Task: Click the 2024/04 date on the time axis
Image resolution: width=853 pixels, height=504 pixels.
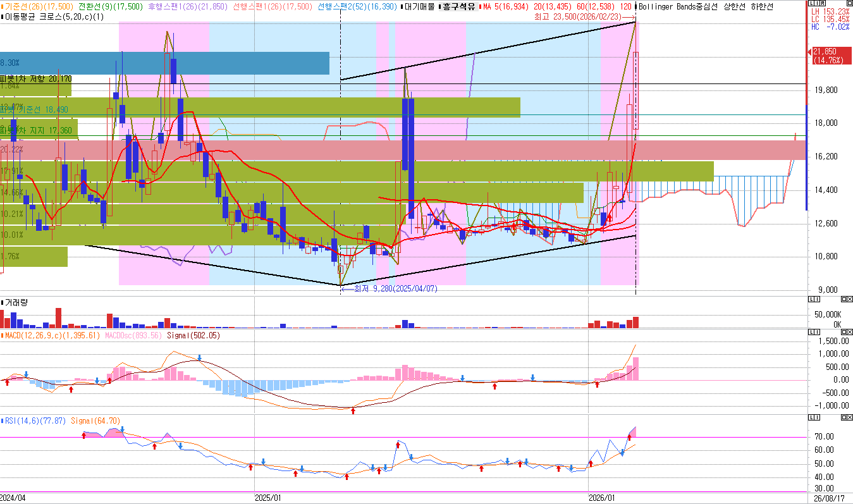Action: 13,498
